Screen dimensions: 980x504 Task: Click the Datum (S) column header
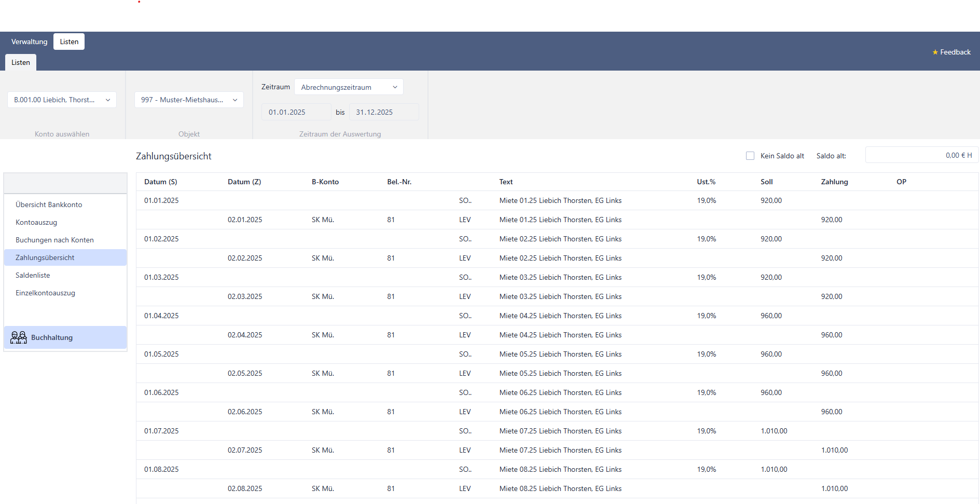point(161,182)
